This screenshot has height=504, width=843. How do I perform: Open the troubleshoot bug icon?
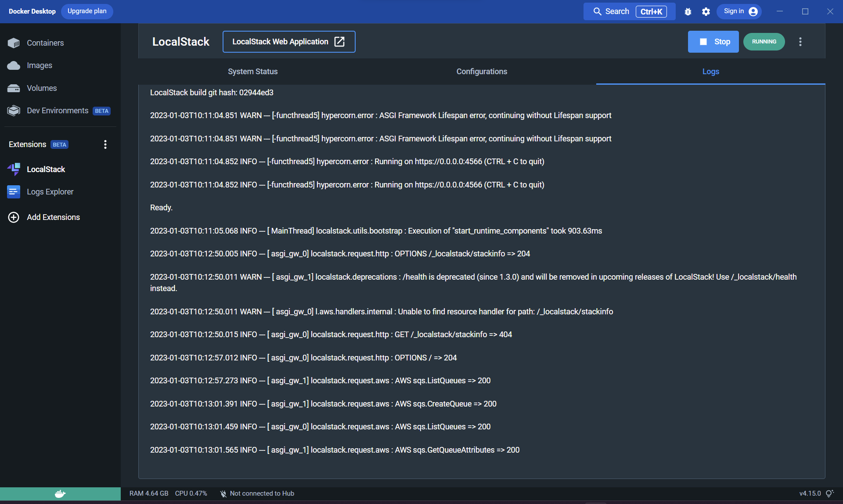[688, 12]
